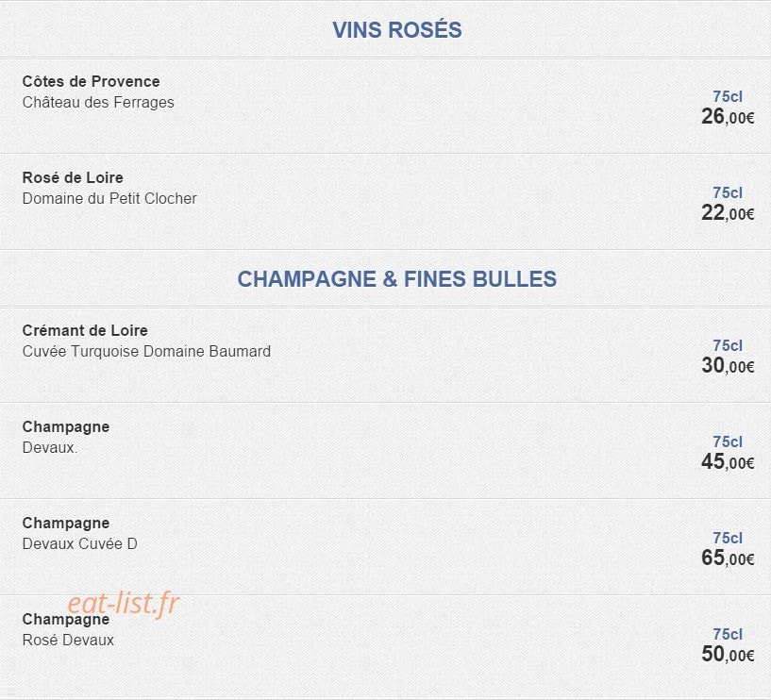Select the Champagne Devaux. item title
Image resolution: width=771 pixels, height=700 pixels.
pyautogui.click(x=66, y=426)
